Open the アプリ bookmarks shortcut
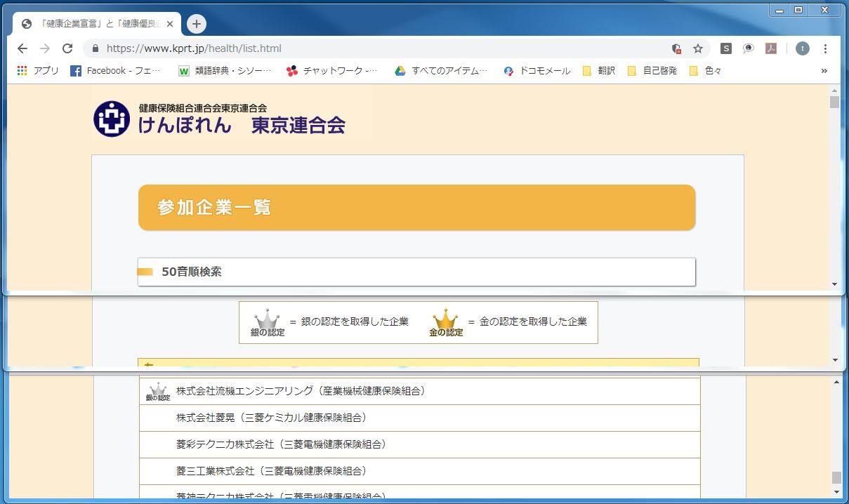Viewport: 849px width, 504px height. (38, 71)
